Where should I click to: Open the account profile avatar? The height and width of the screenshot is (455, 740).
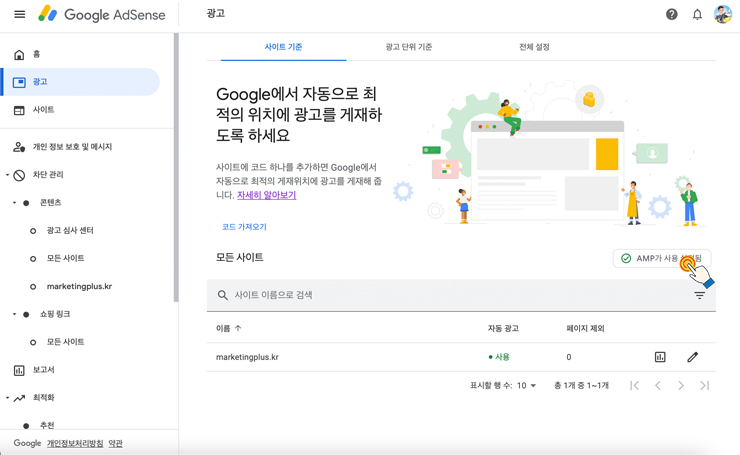(723, 14)
